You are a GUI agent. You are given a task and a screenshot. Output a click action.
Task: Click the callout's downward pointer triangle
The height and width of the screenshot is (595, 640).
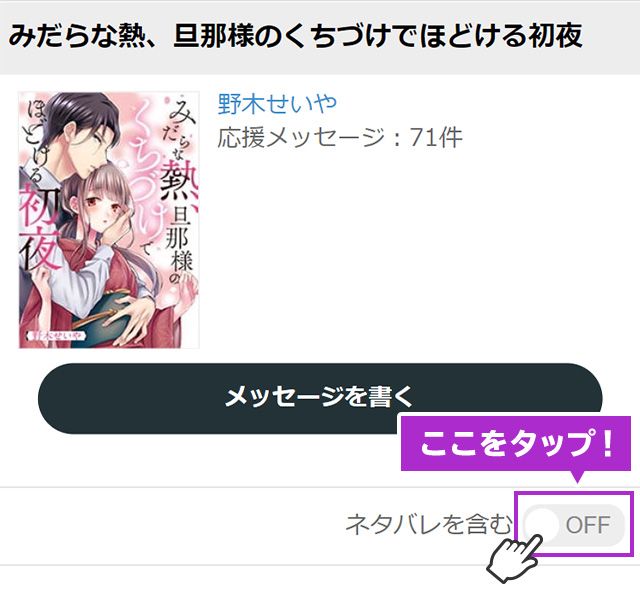coord(577,477)
